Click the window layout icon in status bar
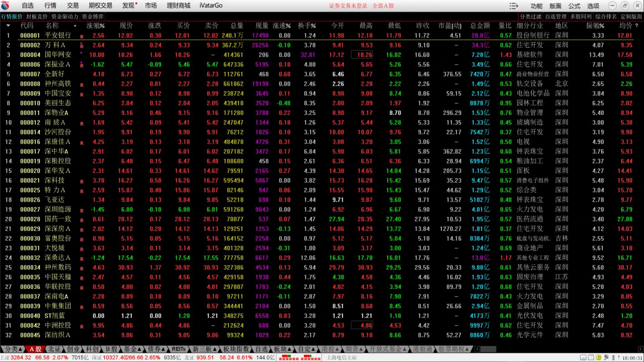Screen dimensions: 644x362 tap(591, 358)
